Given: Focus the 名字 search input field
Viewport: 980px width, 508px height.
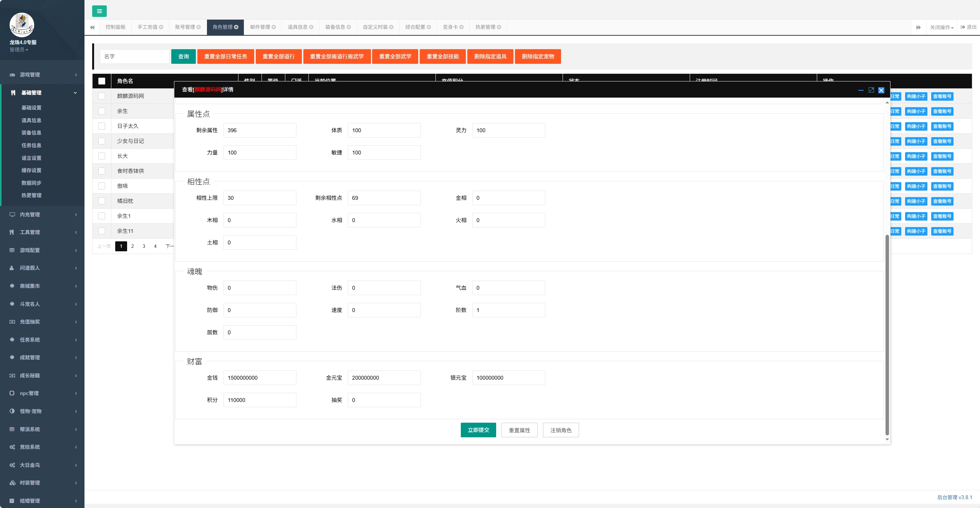Looking at the screenshot, I should 134,56.
